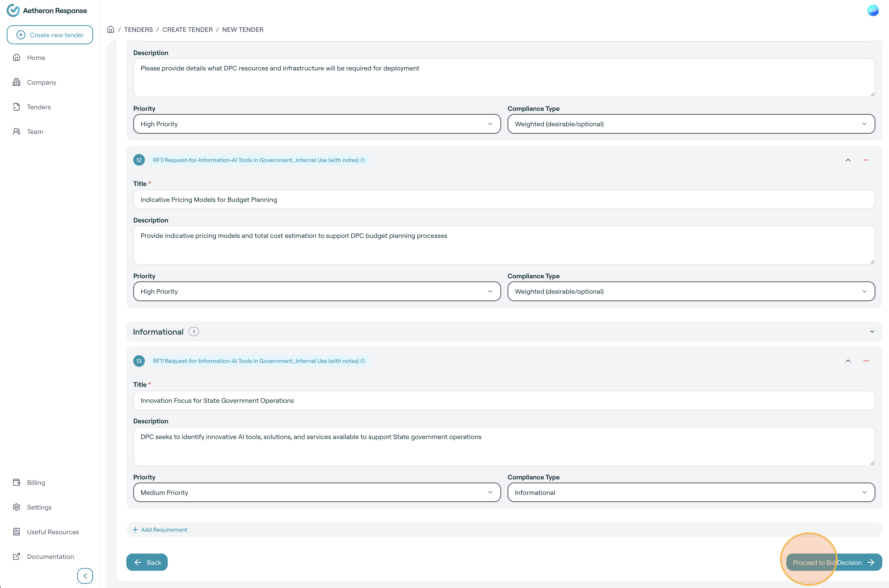Collapse the sidebar with chevron button
This screenshot has height=588, width=889.
(x=85, y=576)
